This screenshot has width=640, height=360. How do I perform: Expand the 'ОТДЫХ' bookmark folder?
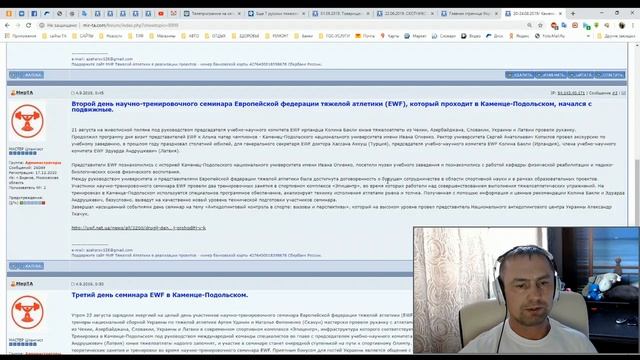click(x=215, y=36)
